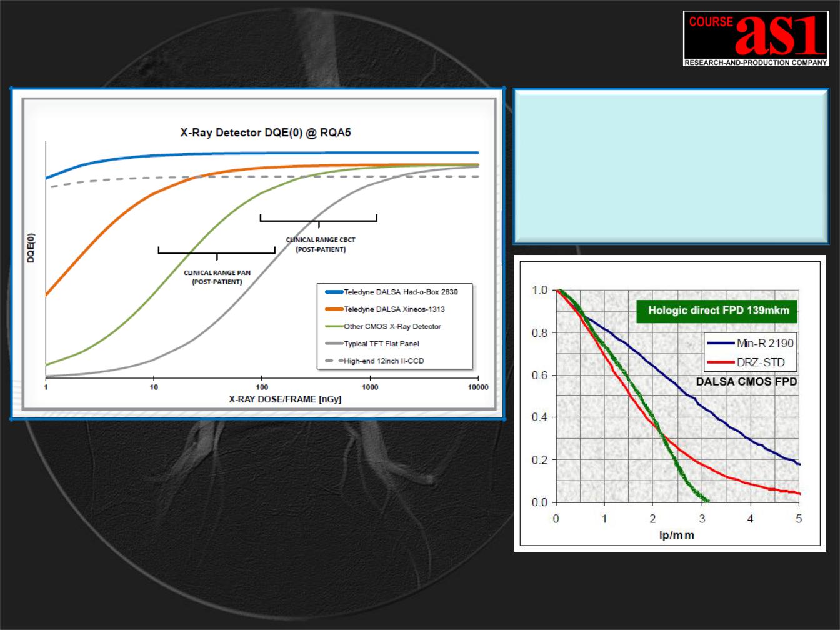Click the gray swatch beside Typical TFT Flat Panel
Viewport: 840px width, 630px height.
(x=334, y=344)
